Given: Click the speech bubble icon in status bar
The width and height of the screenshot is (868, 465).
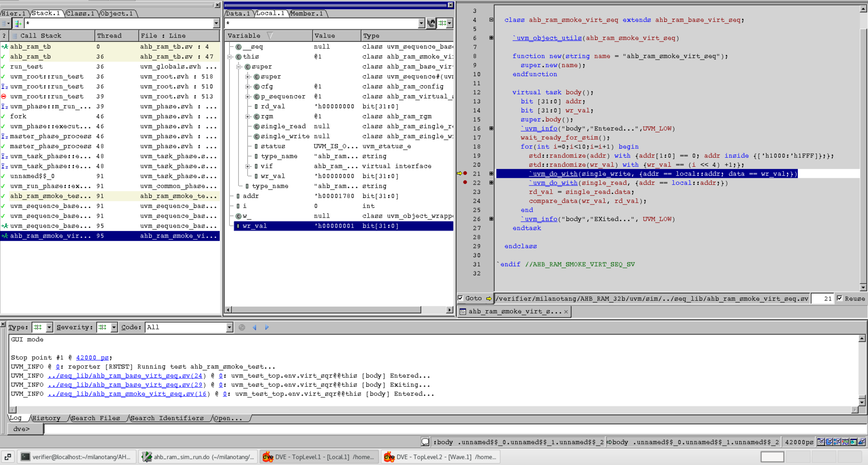Looking at the screenshot, I should pyautogui.click(x=425, y=442).
